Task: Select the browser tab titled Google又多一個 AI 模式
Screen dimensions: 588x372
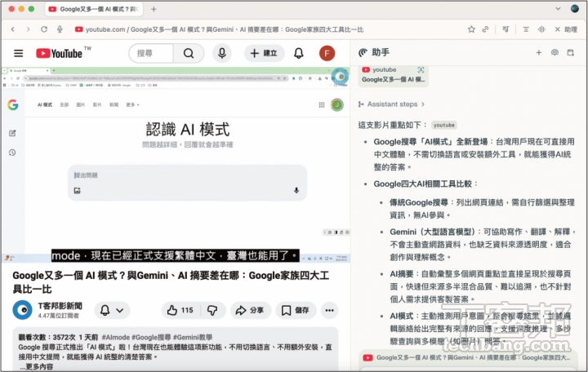Action: click(95, 9)
